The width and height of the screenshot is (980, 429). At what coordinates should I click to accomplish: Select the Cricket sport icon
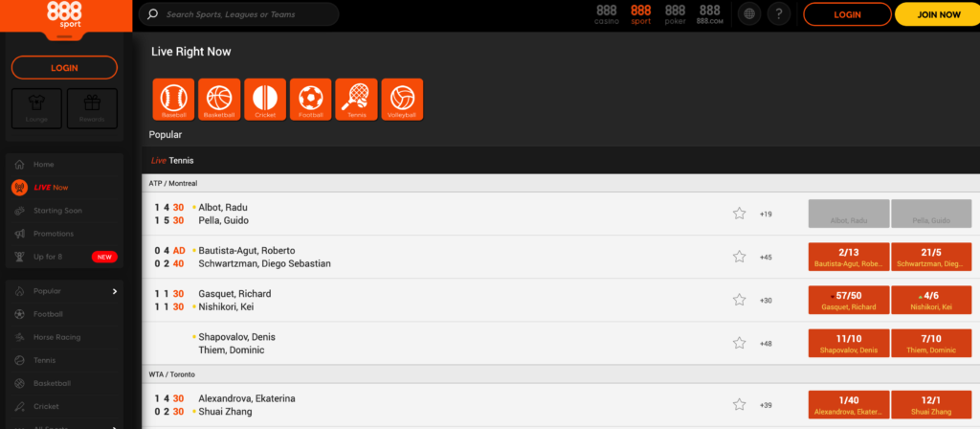tap(265, 100)
